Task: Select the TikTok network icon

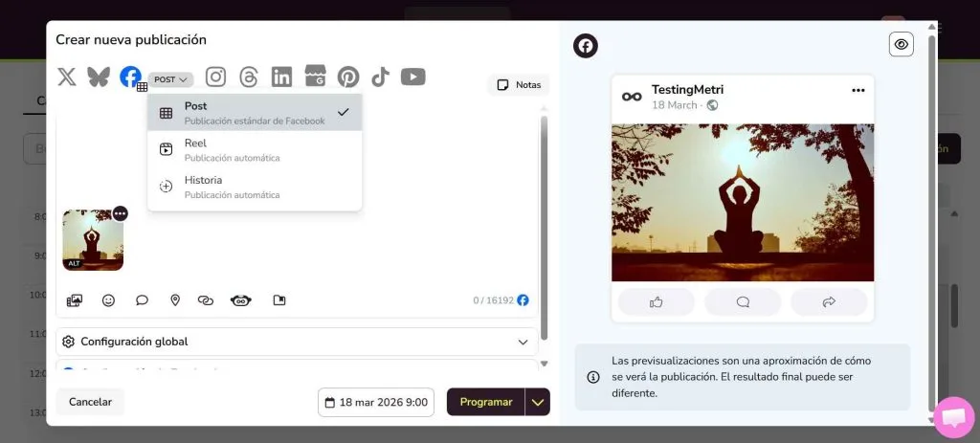Action: pos(380,77)
